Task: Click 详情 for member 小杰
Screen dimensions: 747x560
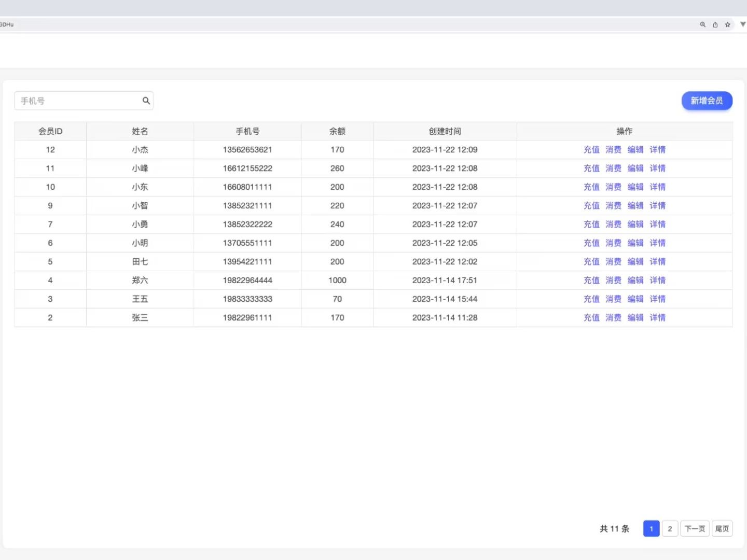Action: [657, 149]
